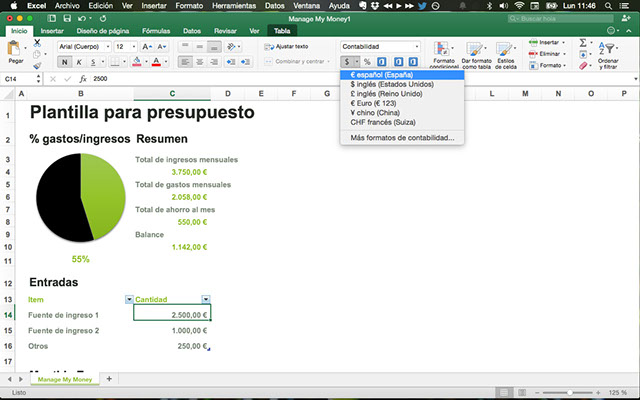Toggle italic (K) formatting

coord(79,62)
